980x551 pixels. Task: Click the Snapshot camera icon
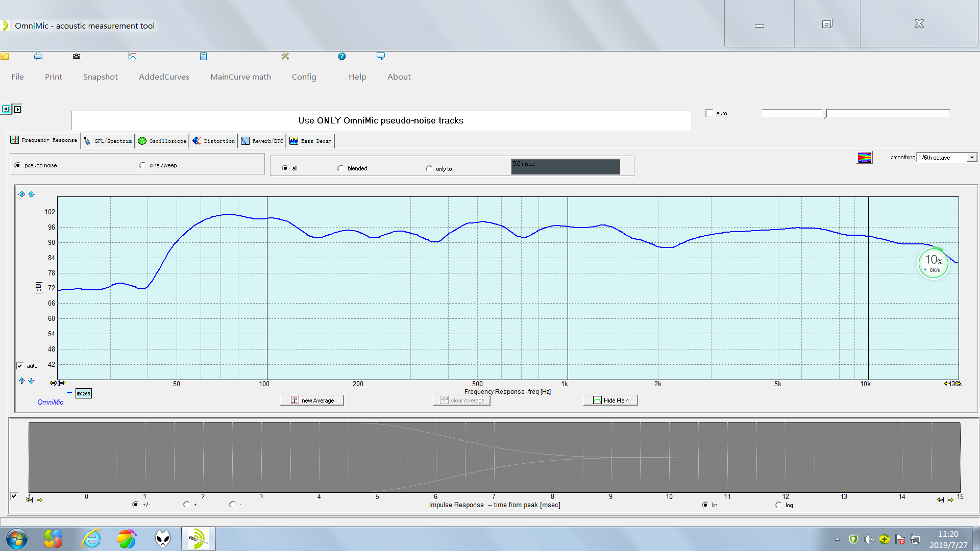click(77, 56)
